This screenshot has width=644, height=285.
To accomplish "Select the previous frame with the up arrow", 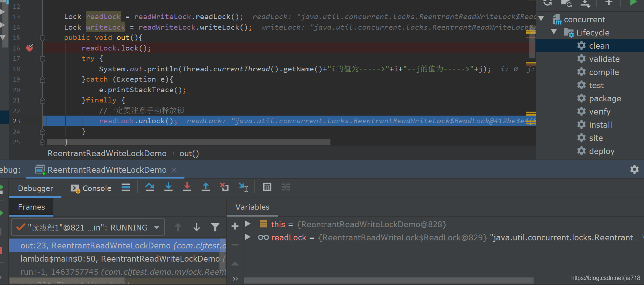I will pyautogui.click(x=178, y=227).
